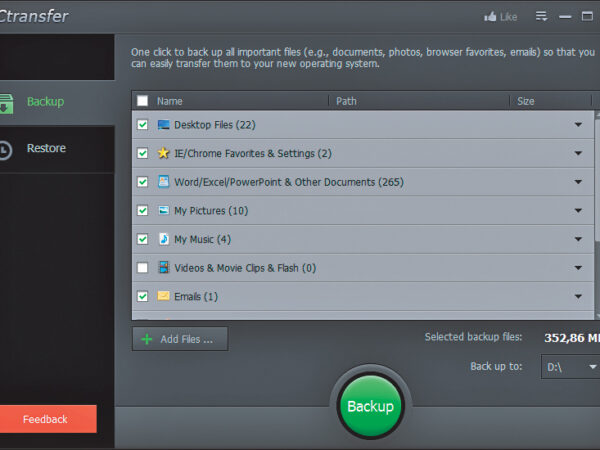Click the My Pictures image icon

pyautogui.click(x=164, y=211)
